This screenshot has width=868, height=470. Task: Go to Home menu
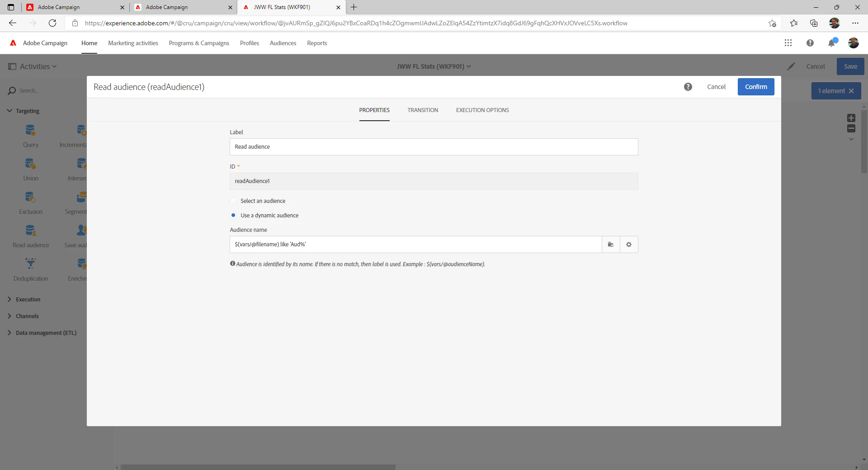[90, 43]
